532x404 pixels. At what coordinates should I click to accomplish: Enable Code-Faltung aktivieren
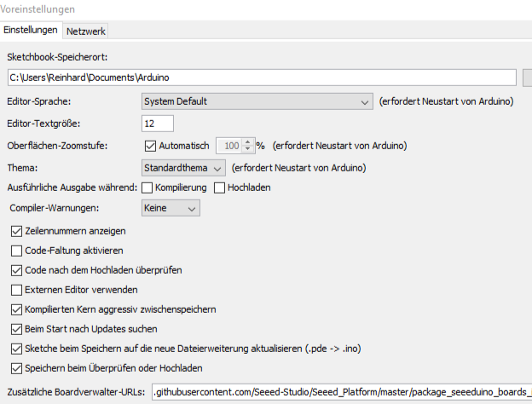pyautogui.click(x=16, y=251)
